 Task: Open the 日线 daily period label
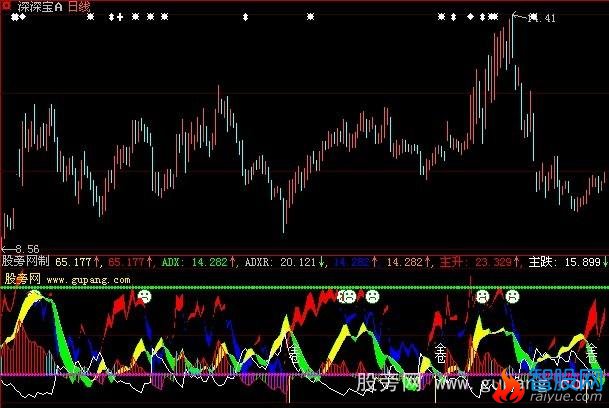coord(76,6)
